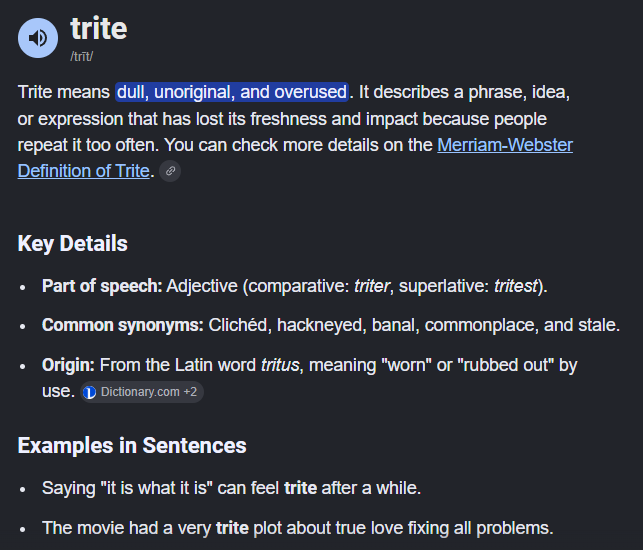Click the /trīt/ phonetic spelling
The height and width of the screenshot is (550, 643).
pyautogui.click(x=82, y=56)
